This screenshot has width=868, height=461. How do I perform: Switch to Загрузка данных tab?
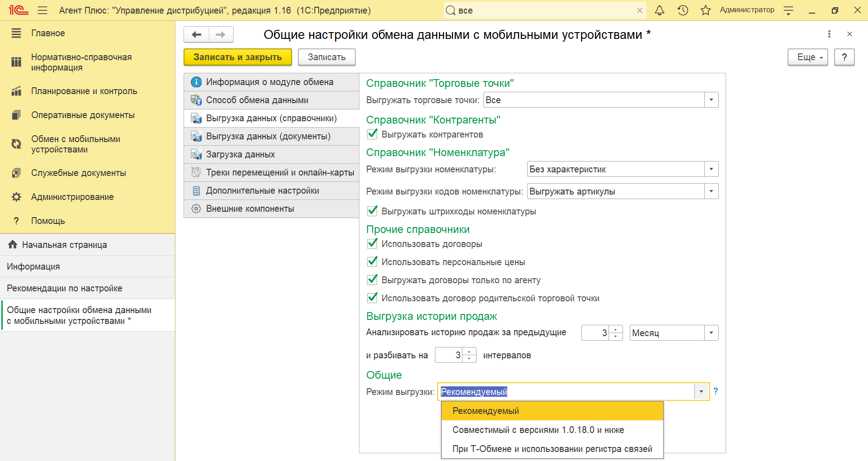[271, 154]
